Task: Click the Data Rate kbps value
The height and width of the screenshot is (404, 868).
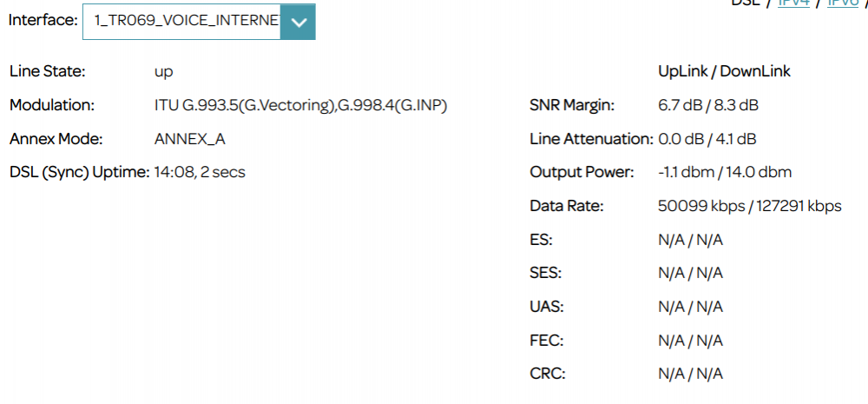Action: point(749,206)
